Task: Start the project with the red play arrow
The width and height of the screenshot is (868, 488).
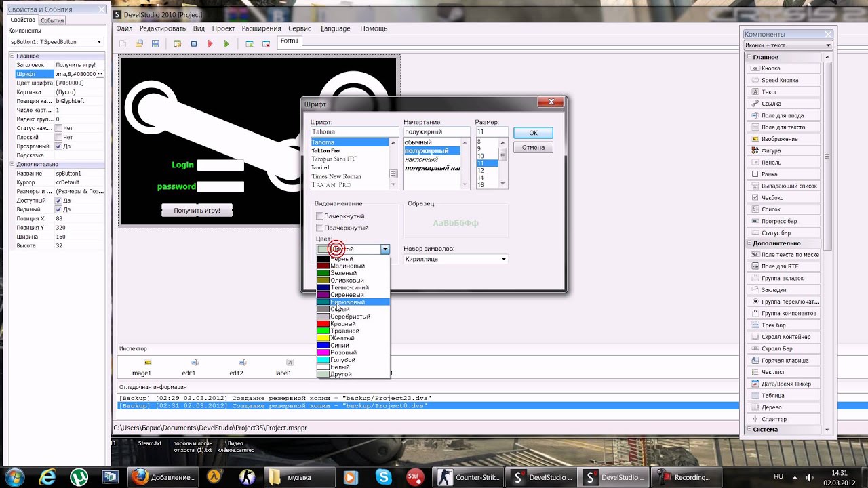Action: click(210, 44)
